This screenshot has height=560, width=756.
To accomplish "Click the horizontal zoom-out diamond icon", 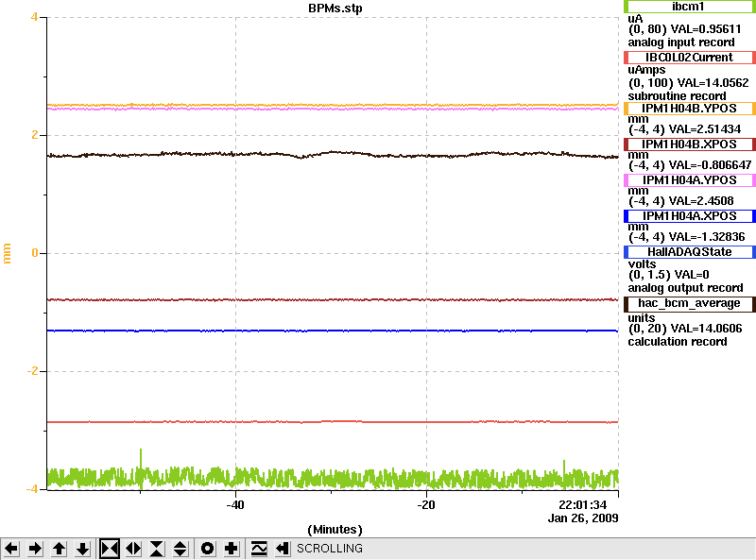I will tap(133, 549).
